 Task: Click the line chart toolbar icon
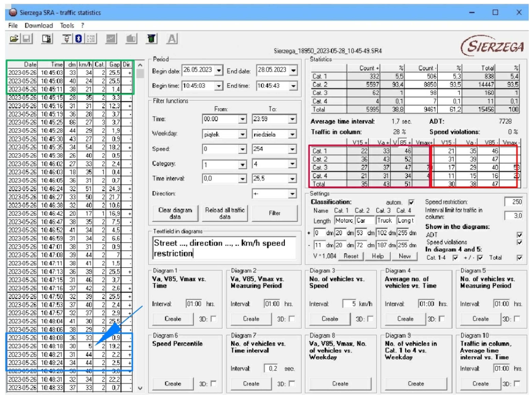point(111,39)
